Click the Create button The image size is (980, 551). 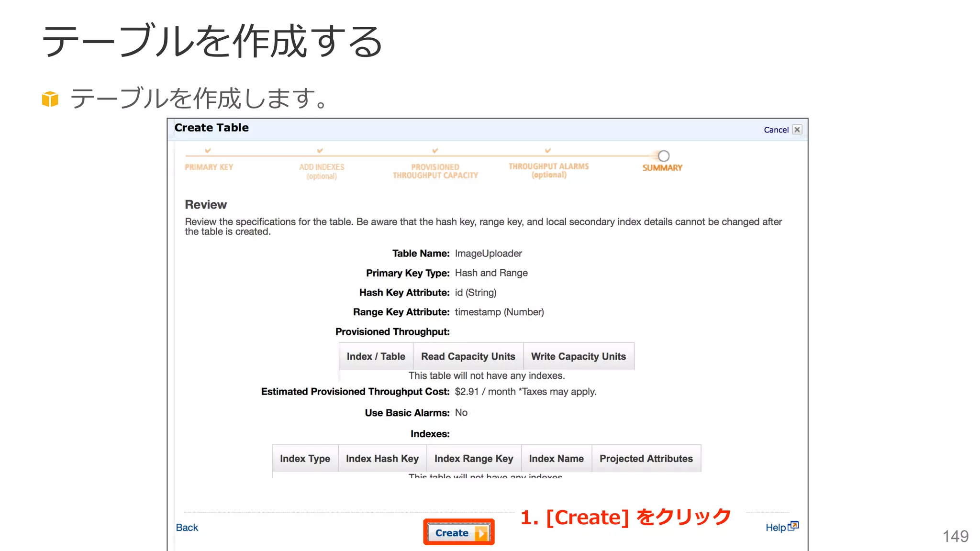click(458, 532)
